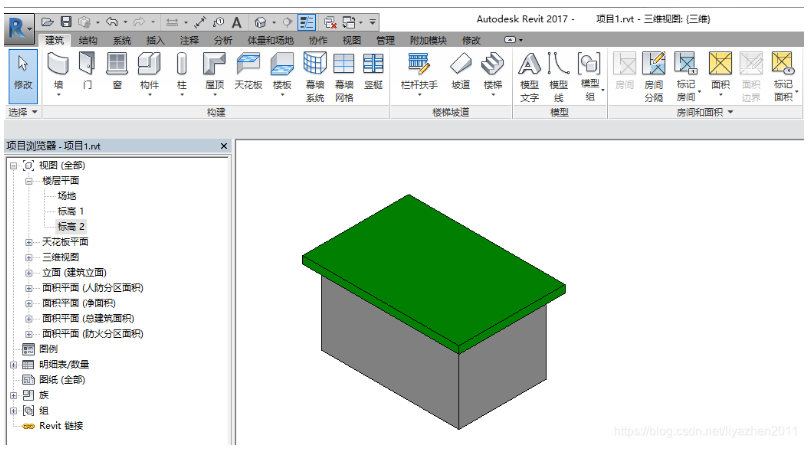Switch to the 插入 ribbon tab
Image resolution: width=809 pixels, height=450 pixels.
tap(155, 40)
